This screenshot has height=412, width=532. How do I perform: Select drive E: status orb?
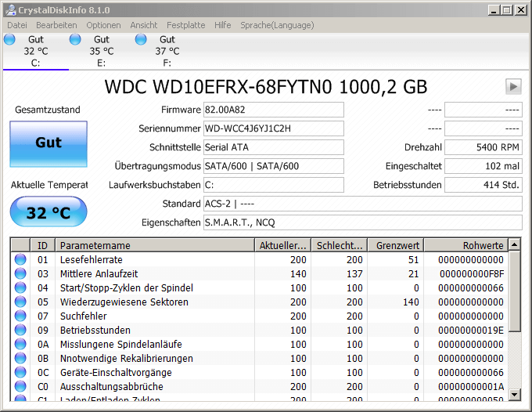[x=75, y=39]
